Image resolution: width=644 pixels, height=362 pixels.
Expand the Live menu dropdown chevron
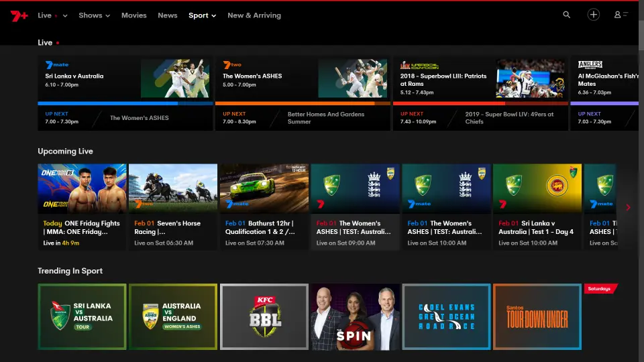click(x=65, y=15)
